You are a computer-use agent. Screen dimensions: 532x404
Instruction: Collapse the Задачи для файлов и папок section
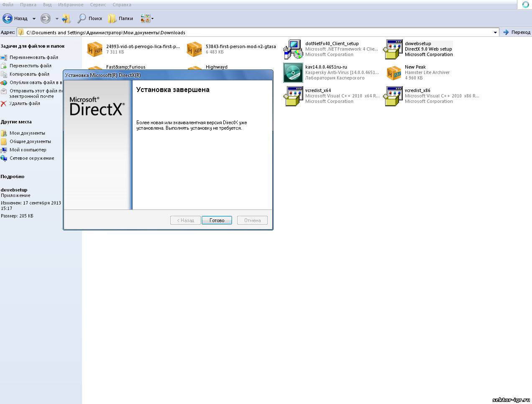[33, 46]
